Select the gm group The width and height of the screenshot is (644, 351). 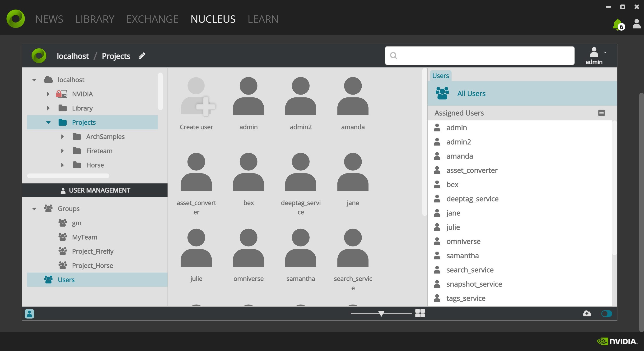click(76, 223)
